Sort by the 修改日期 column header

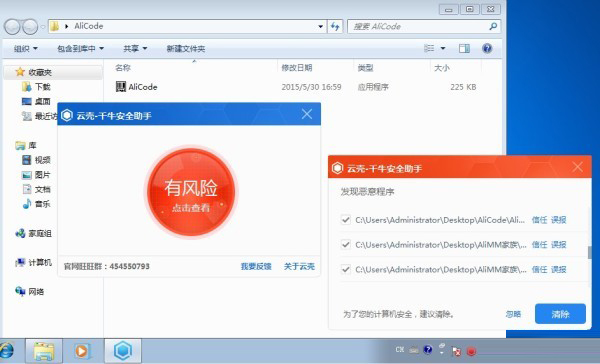(x=297, y=68)
